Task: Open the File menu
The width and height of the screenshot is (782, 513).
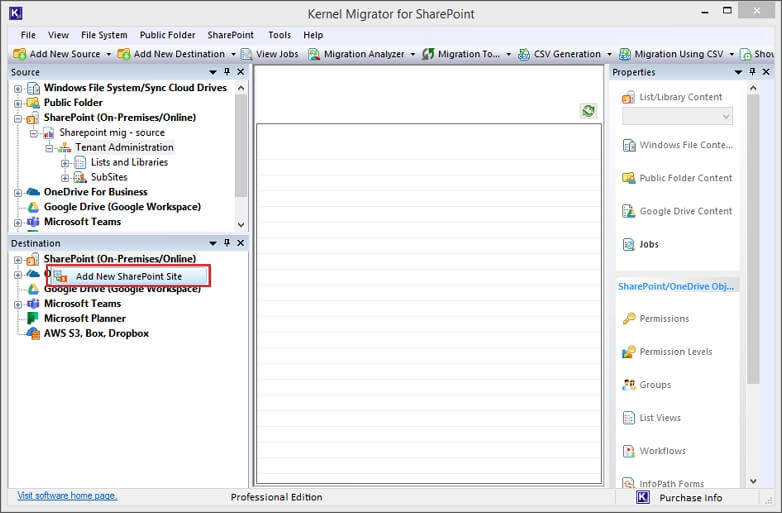Action: point(28,35)
